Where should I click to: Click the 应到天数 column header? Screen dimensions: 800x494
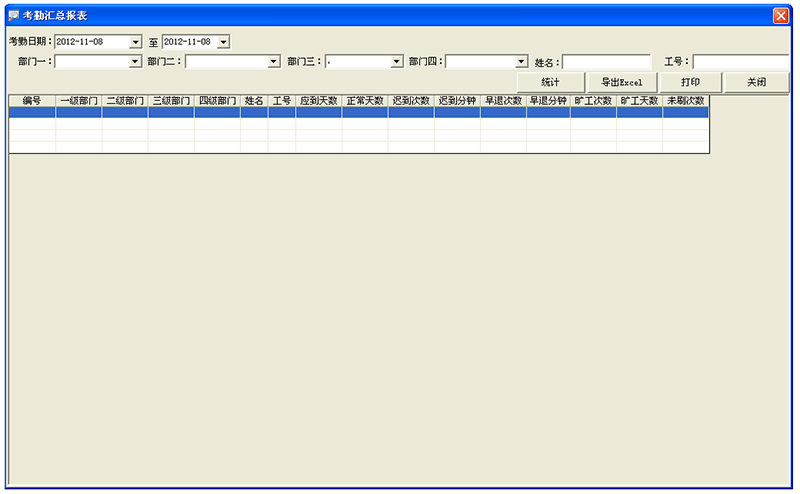coord(319,101)
